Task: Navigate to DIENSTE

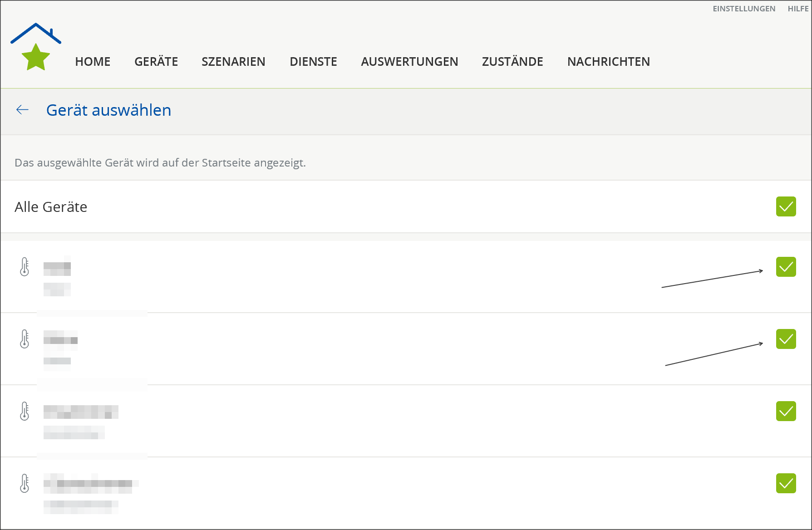Action: [x=313, y=62]
